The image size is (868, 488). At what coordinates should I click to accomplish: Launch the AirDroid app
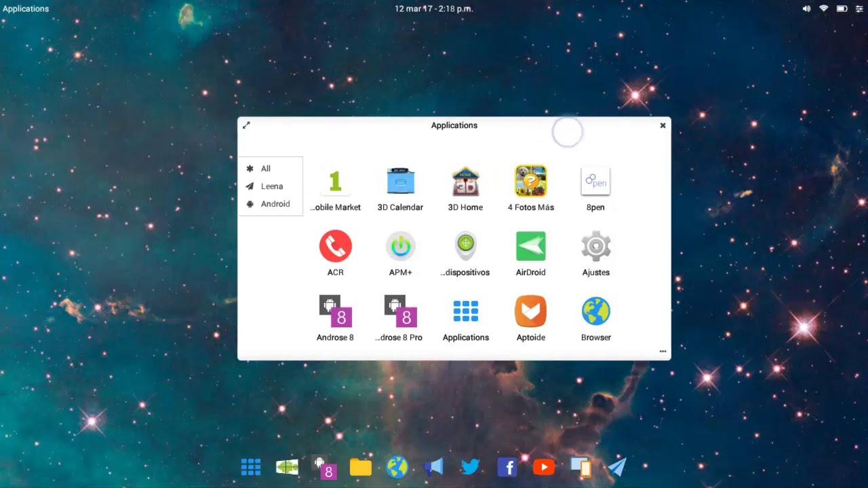(x=530, y=253)
